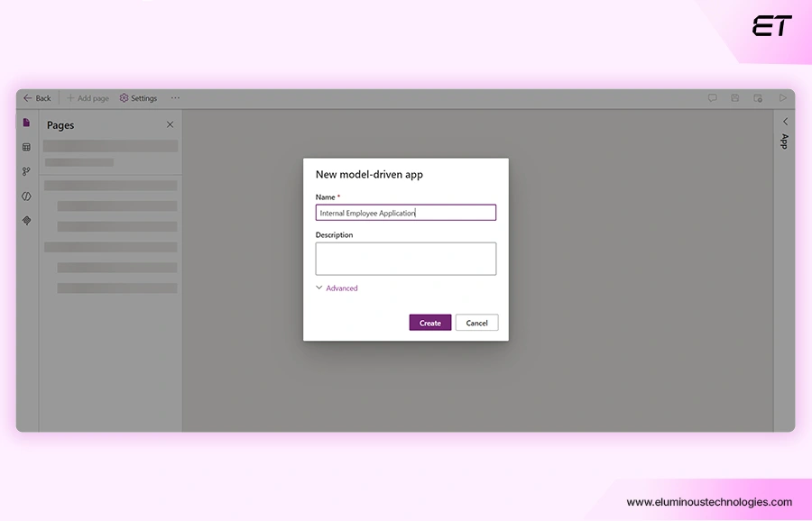Click the Description text box
The height and width of the screenshot is (521, 812).
pos(405,259)
